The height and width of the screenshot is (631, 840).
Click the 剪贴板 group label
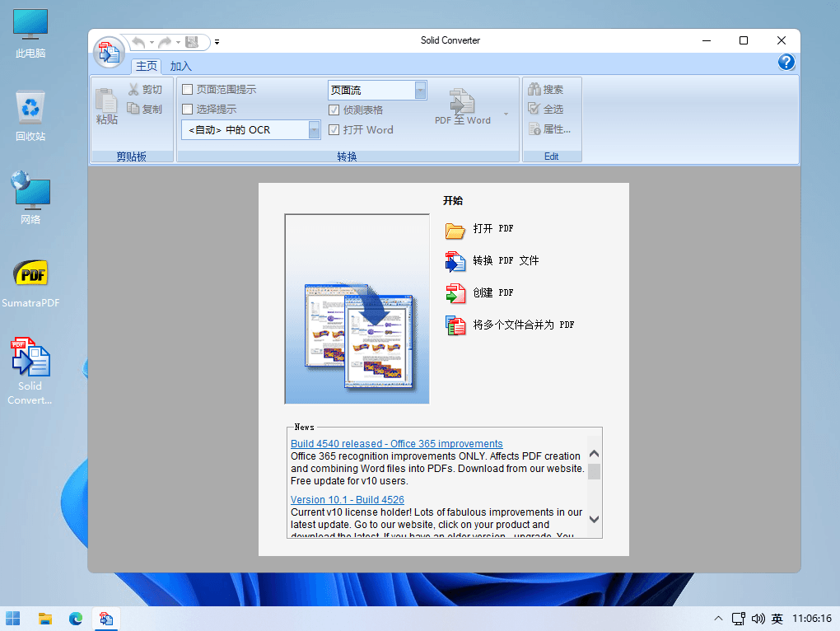[x=132, y=157]
